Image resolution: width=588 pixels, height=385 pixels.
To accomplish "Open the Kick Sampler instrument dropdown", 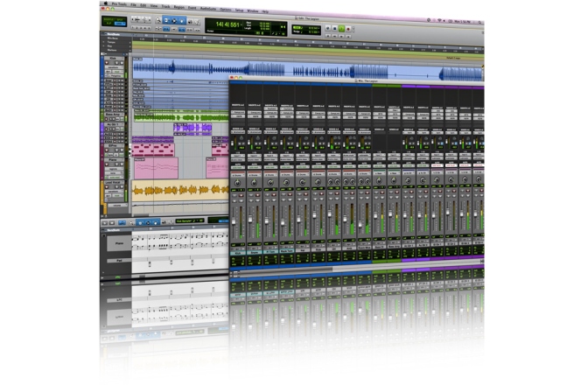I will 190,220.
